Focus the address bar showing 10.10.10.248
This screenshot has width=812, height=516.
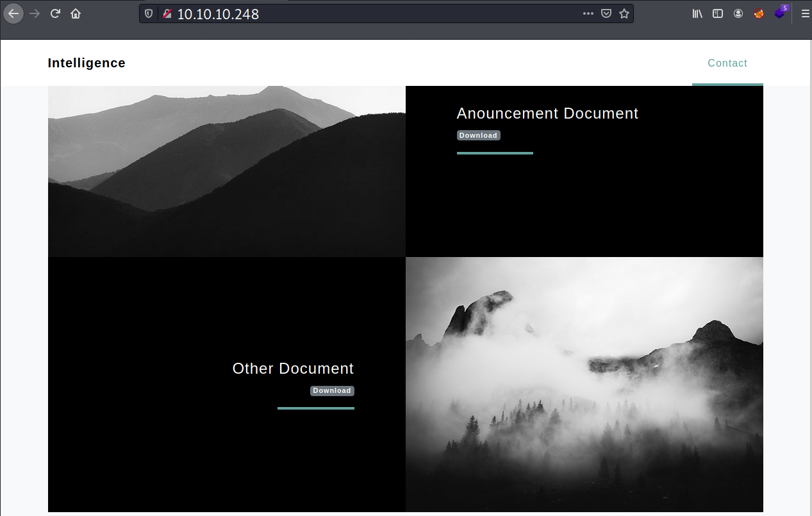(372, 13)
